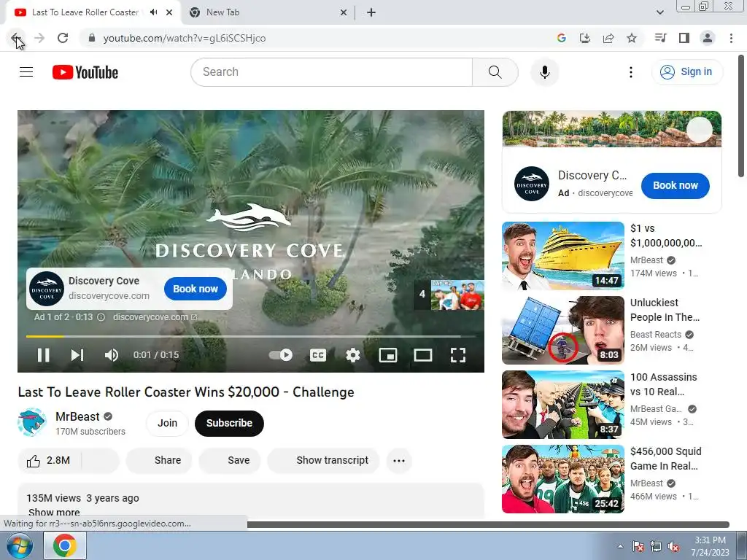Enter full screen mode
Viewport: 747px width, 560px height.
click(x=458, y=355)
